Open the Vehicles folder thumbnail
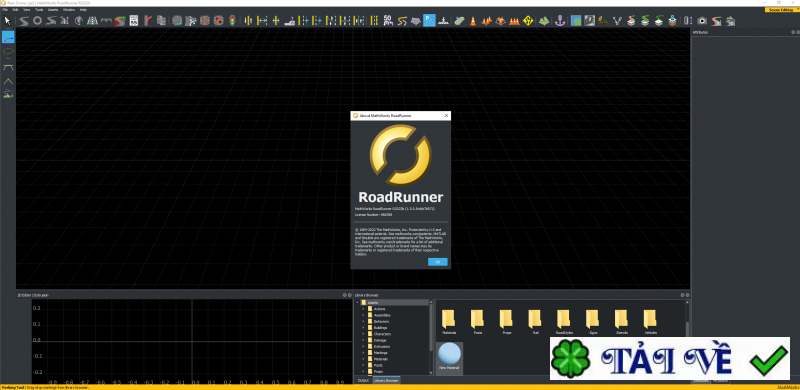 point(650,322)
